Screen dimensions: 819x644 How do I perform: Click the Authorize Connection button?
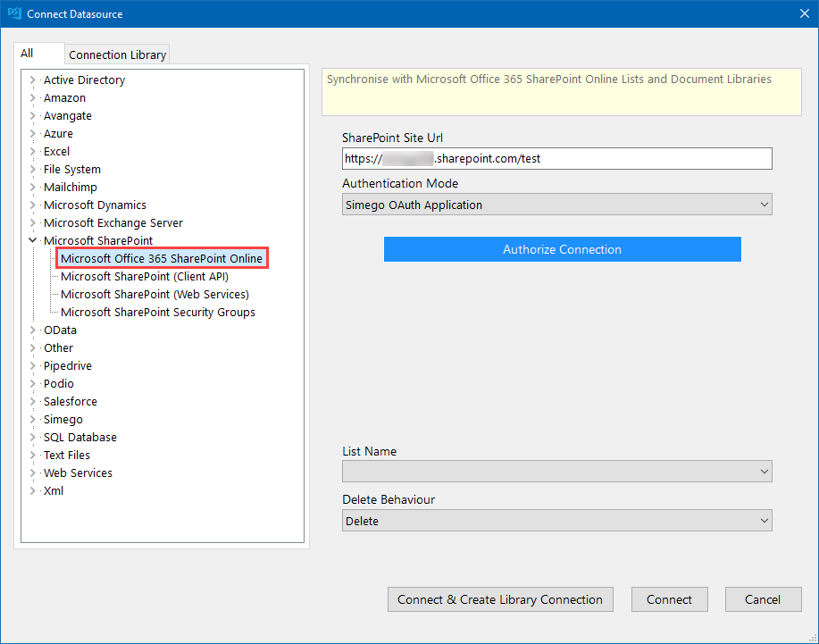[562, 249]
